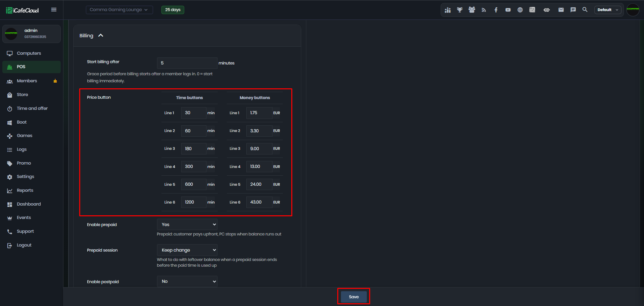Open Logs in the sidebar
Viewport: 644px width, 306px height.
[32, 149]
